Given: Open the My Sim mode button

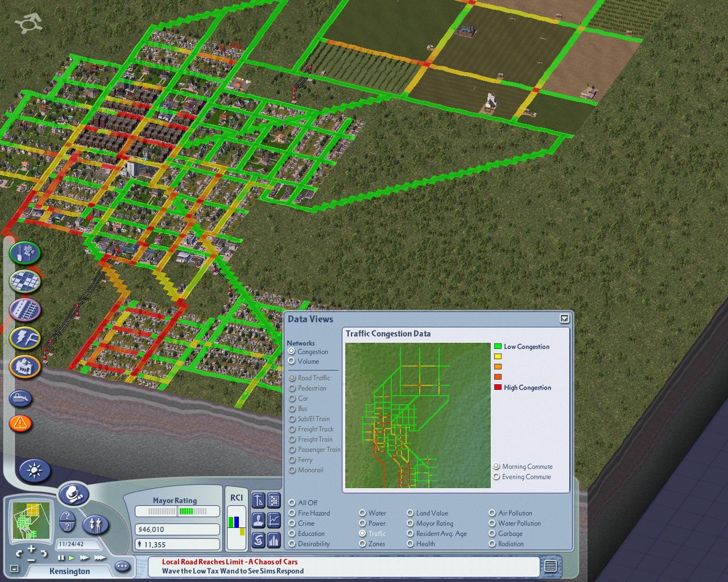Looking at the screenshot, I should (96, 525).
